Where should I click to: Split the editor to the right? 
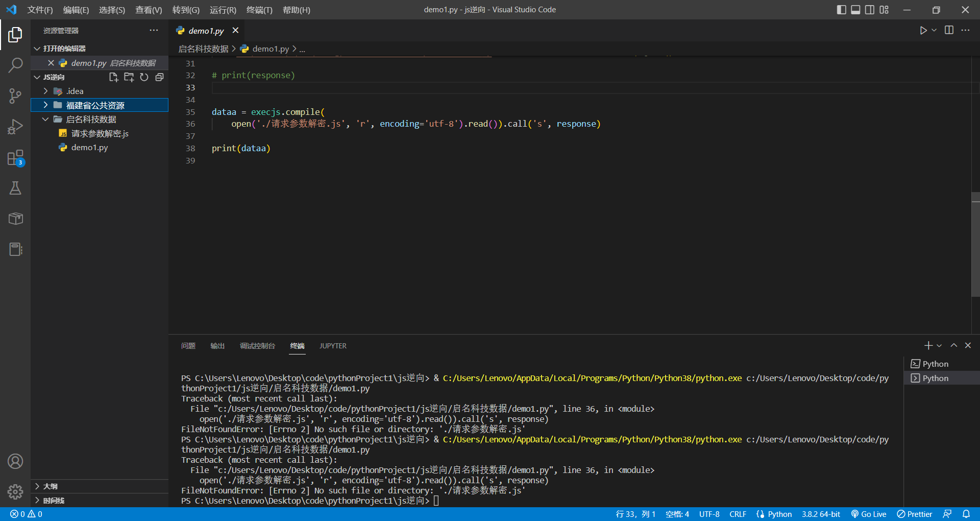click(949, 31)
